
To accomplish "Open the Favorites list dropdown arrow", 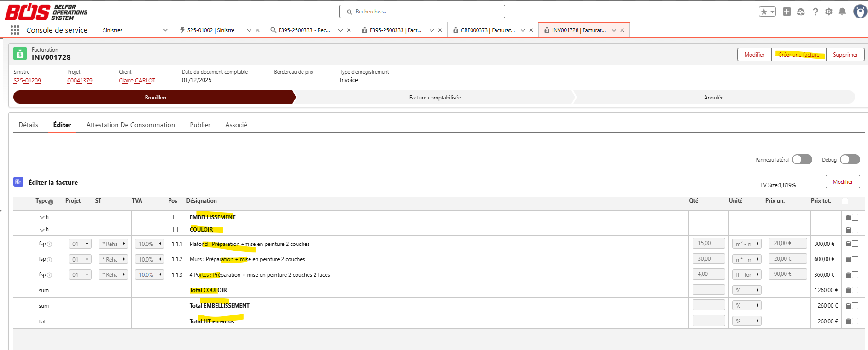I will 773,12.
